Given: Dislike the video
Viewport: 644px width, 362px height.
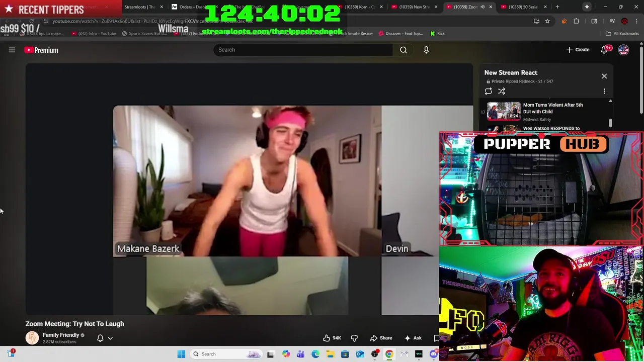Looking at the screenshot, I should coord(354,338).
